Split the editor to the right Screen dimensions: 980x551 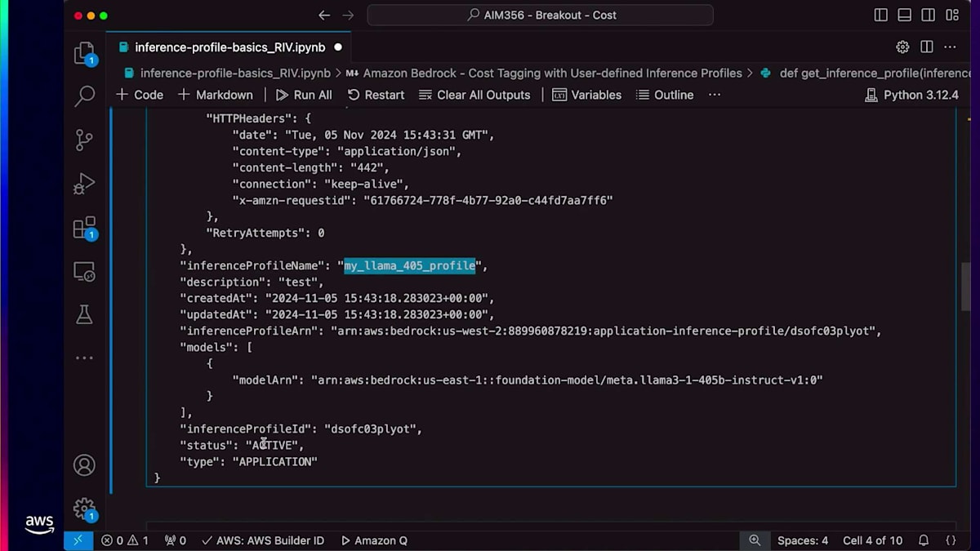click(926, 47)
